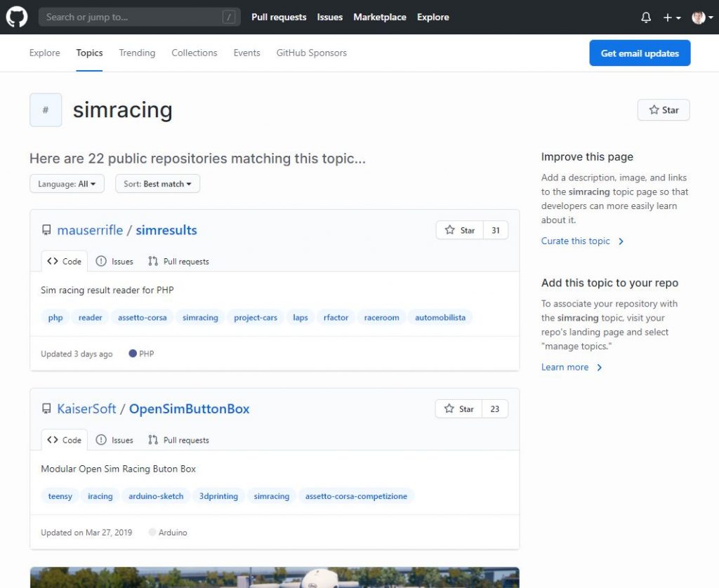Viewport: 719px width, 588px height.
Task: View OpenSimButtonBox stargazers count 23
Action: tap(495, 409)
